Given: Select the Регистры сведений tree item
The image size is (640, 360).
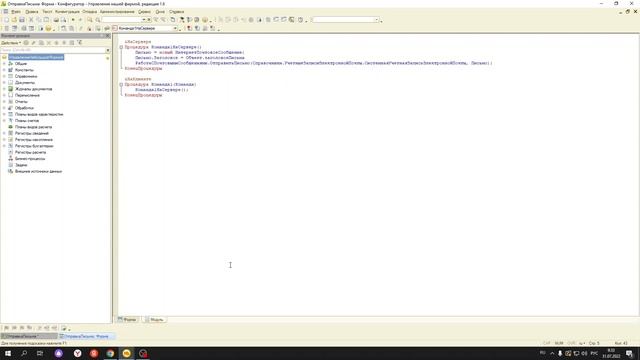Looking at the screenshot, I should point(32,133).
